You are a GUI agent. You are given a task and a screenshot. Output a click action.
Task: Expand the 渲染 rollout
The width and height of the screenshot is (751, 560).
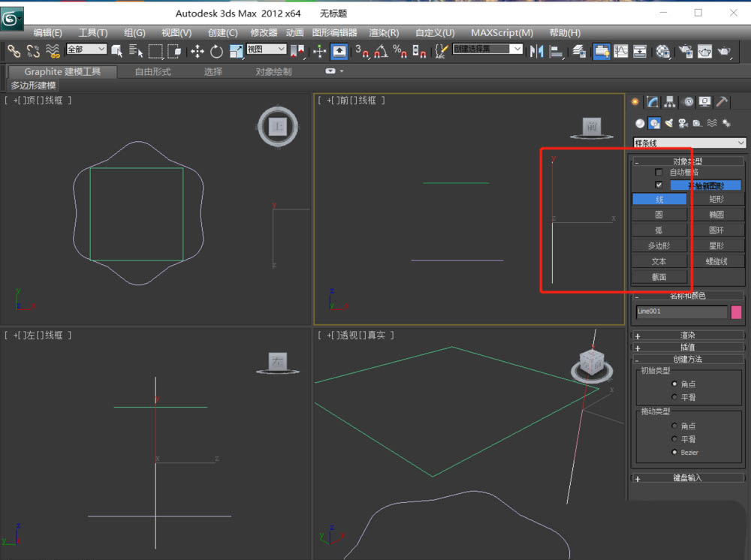(x=688, y=336)
